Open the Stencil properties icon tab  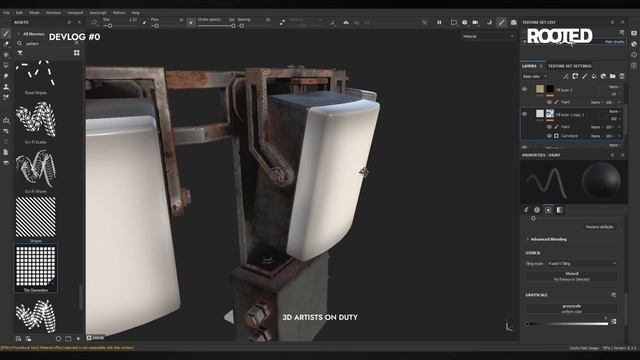coord(548,210)
